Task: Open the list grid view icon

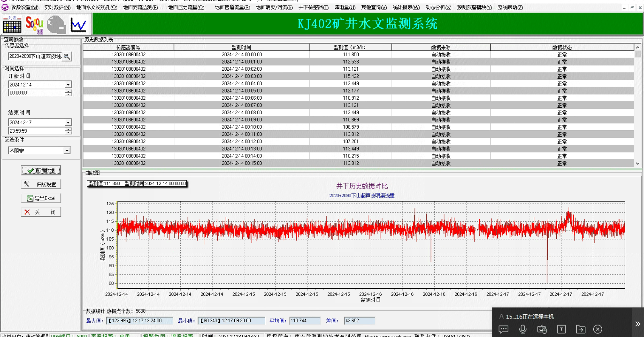Action: click(12, 24)
